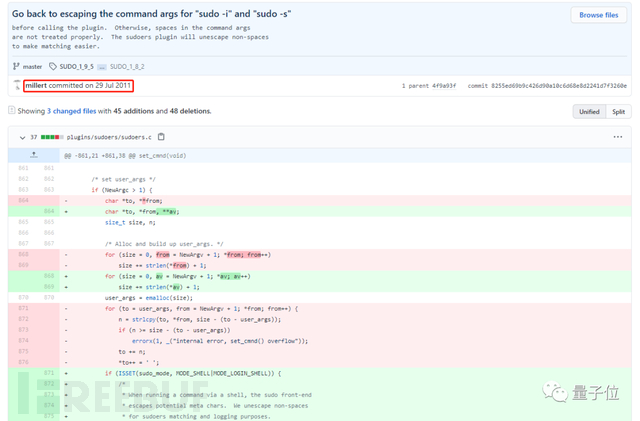Open millert's avatar
The height and width of the screenshot is (421, 640).
[17, 85]
